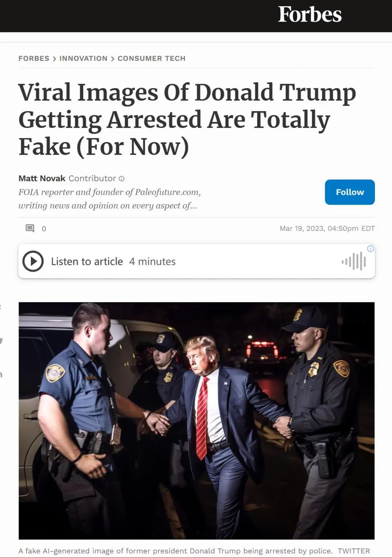Image resolution: width=392 pixels, height=558 pixels.
Task: Follow Matt Novak with Follow button
Action: [350, 192]
